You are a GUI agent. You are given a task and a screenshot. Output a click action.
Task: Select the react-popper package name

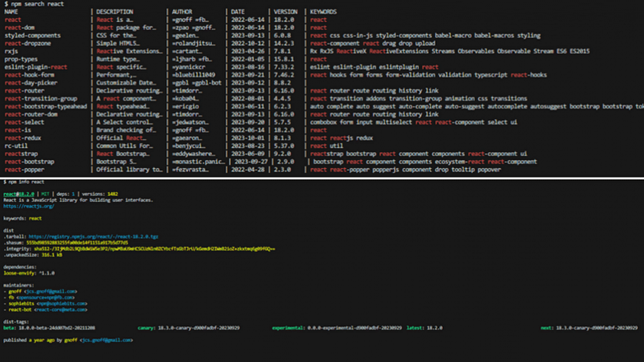[x=25, y=170]
